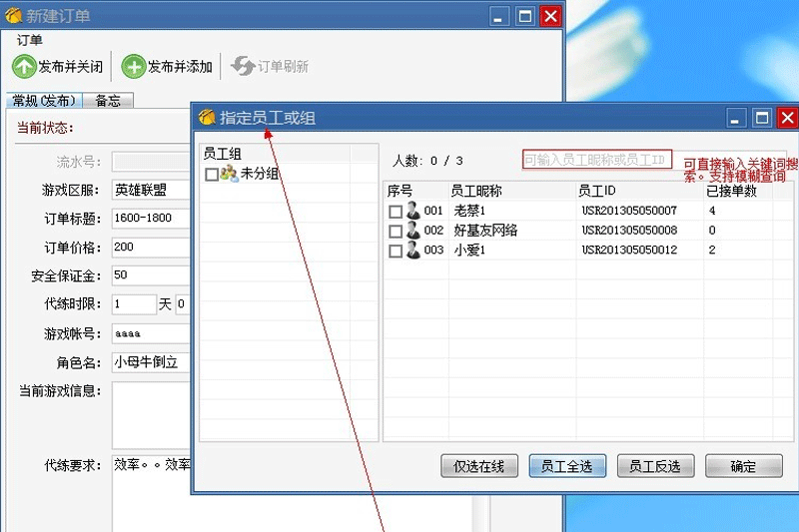Click the 代练时限 days field
Image resolution: width=799 pixels, height=532 pixels.
134,303
